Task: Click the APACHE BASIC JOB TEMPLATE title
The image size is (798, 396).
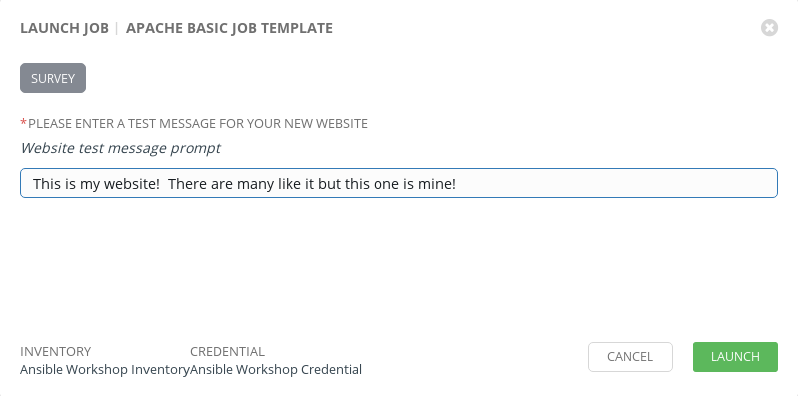Action: [229, 28]
